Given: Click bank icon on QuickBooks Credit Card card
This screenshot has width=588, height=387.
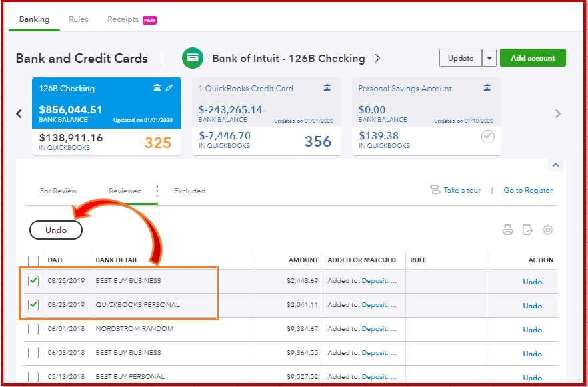Looking at the screenshot, I should [327, 88].
